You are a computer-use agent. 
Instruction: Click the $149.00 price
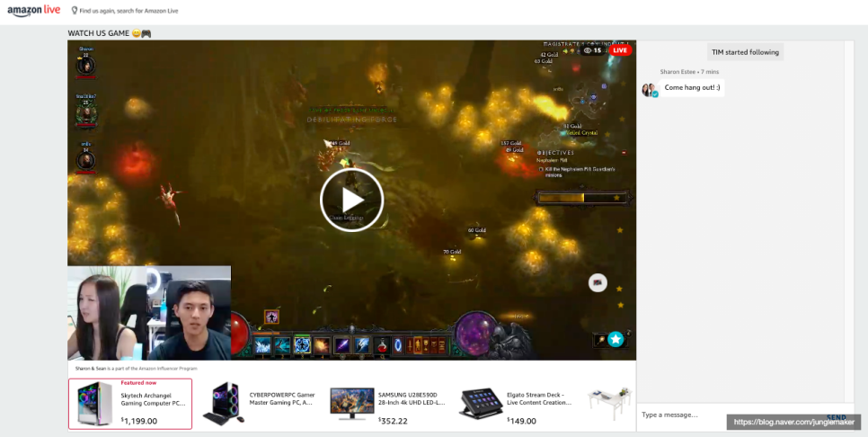click(521, 421)
